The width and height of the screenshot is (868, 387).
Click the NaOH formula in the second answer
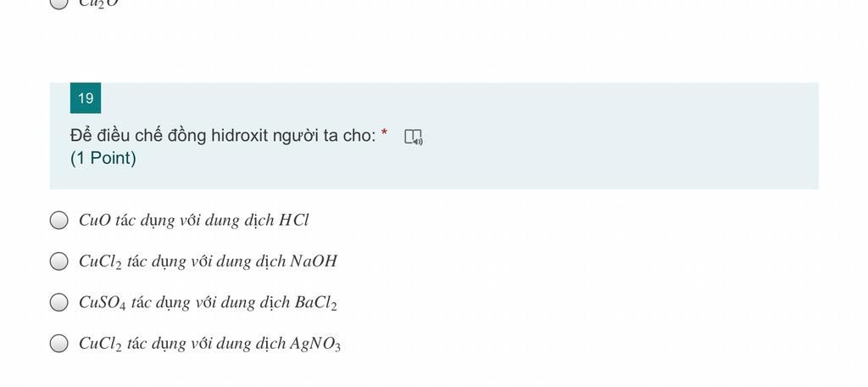pyautogui.click(x=314, y=261)
